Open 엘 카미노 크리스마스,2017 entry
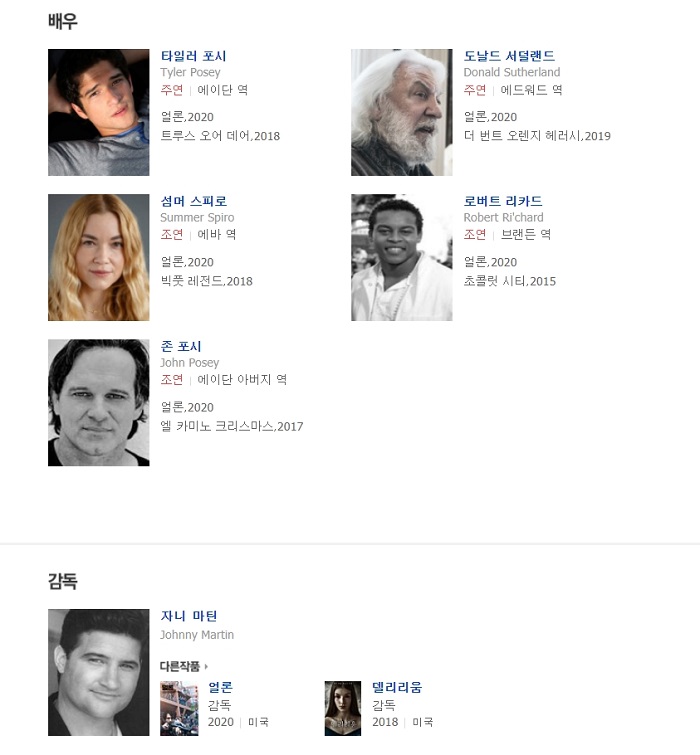700x755 pixels. (232, 426)
